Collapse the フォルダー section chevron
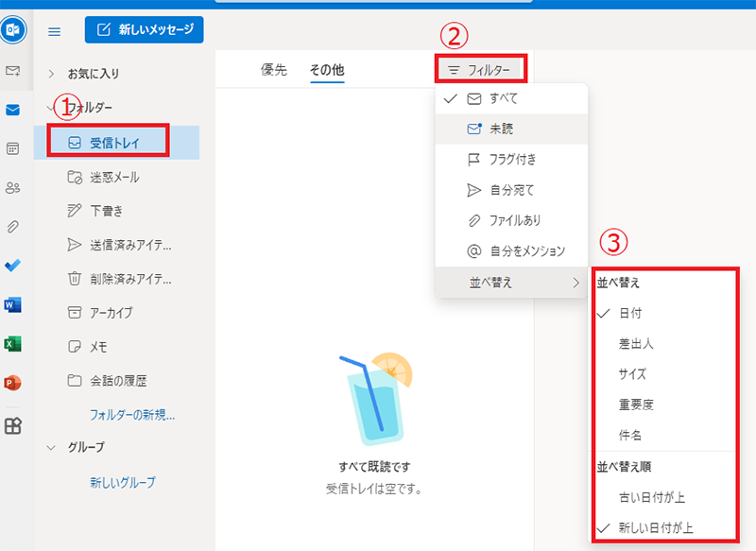 (x=50, y=108)
